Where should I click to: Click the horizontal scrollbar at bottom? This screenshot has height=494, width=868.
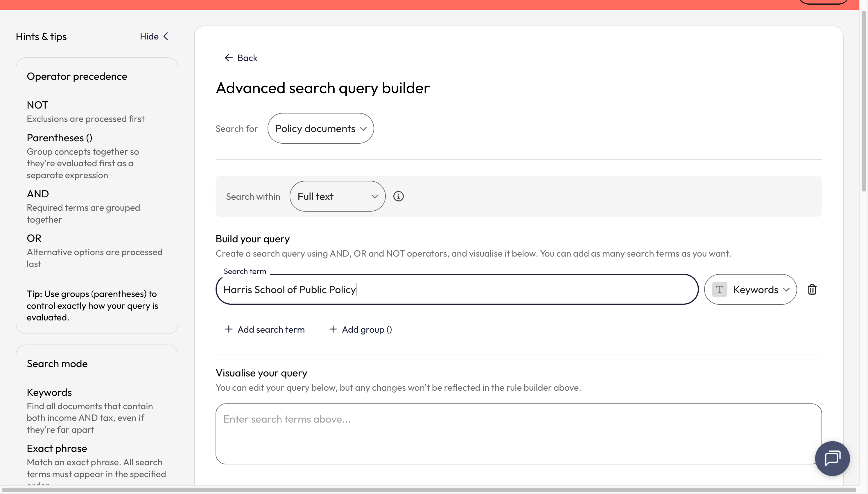point(429,490)
